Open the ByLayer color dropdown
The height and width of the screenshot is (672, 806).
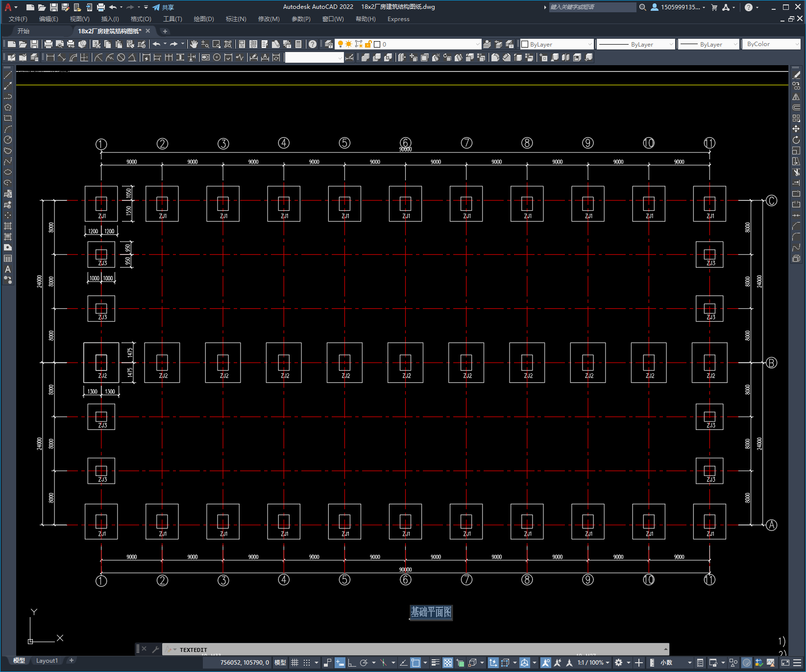point(557,44)
